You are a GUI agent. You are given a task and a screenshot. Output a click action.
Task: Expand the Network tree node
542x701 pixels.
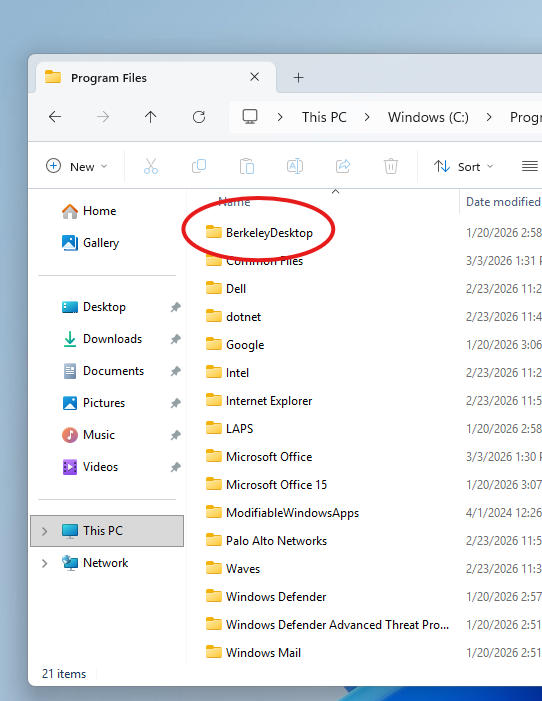pyautogui.click(x=44, y=563)
